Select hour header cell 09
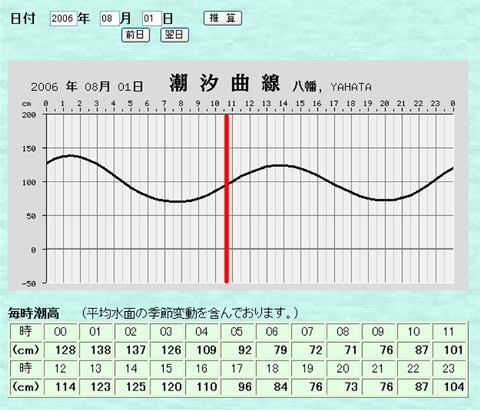480x410 pixels. pos(379,332)
